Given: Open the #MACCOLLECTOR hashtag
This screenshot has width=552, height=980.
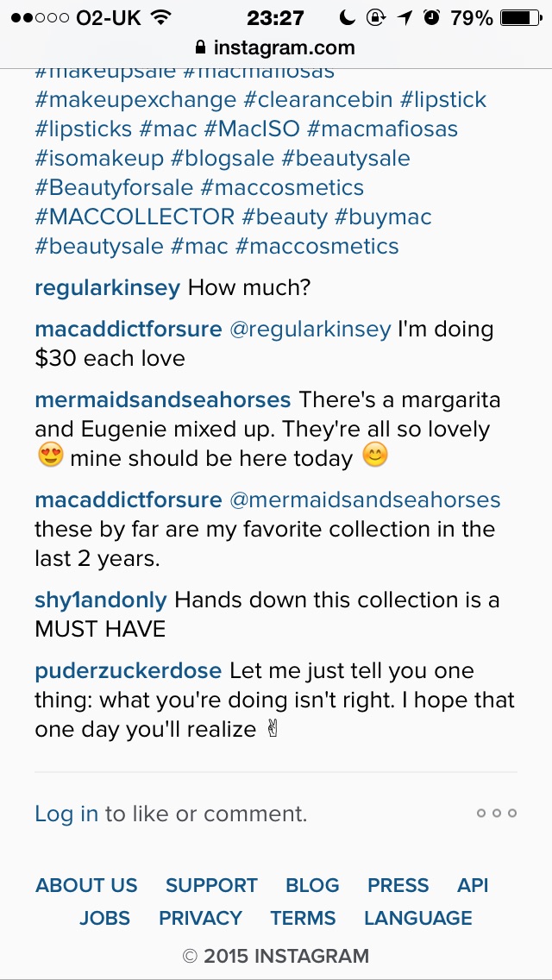Looking at the screenshot, I should [x=135, y=217].
